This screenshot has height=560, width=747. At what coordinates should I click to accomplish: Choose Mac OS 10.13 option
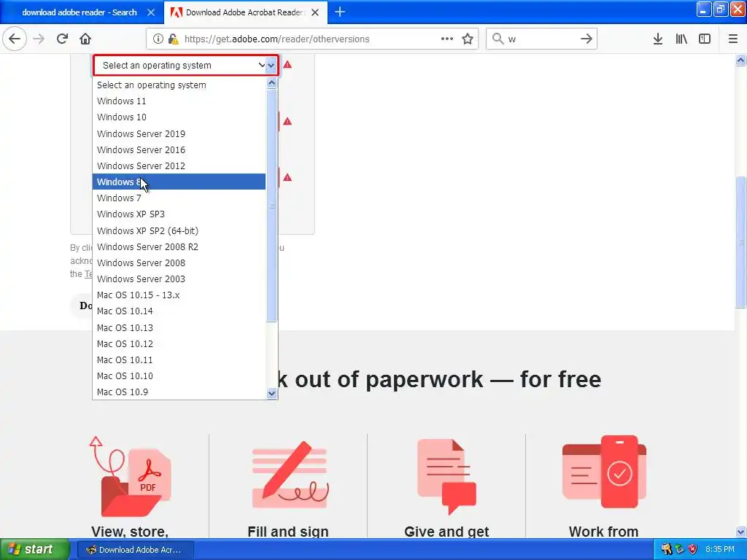pos(179,327)
